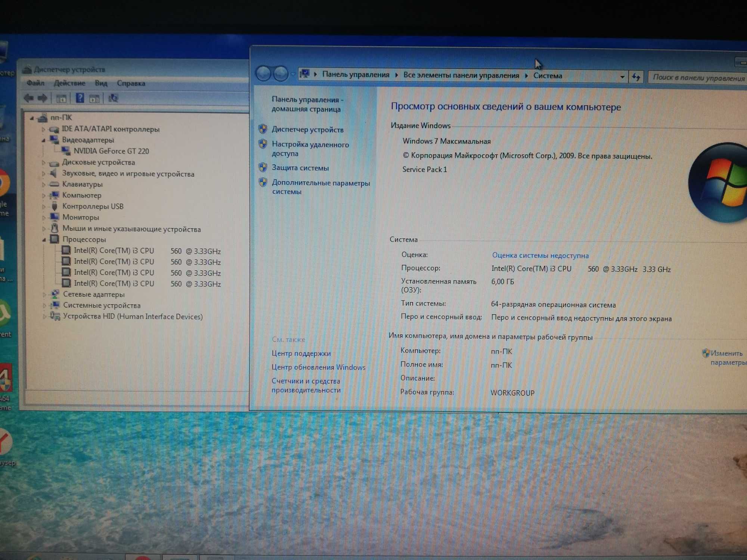
Task: Click the Device Manager title bar icon
Action: [x=27, y=69]
